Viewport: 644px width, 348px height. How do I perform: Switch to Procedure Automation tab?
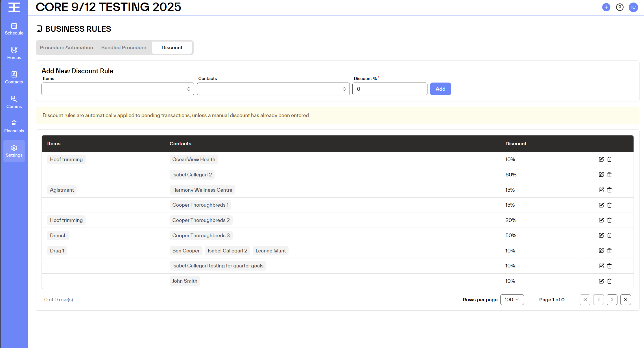[x=66, y=47]
